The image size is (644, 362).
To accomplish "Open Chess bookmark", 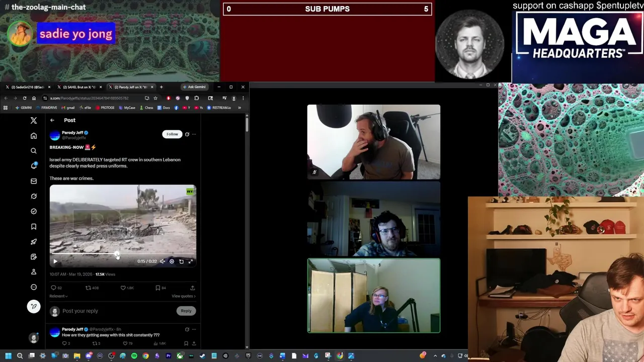I will (146, 108).
